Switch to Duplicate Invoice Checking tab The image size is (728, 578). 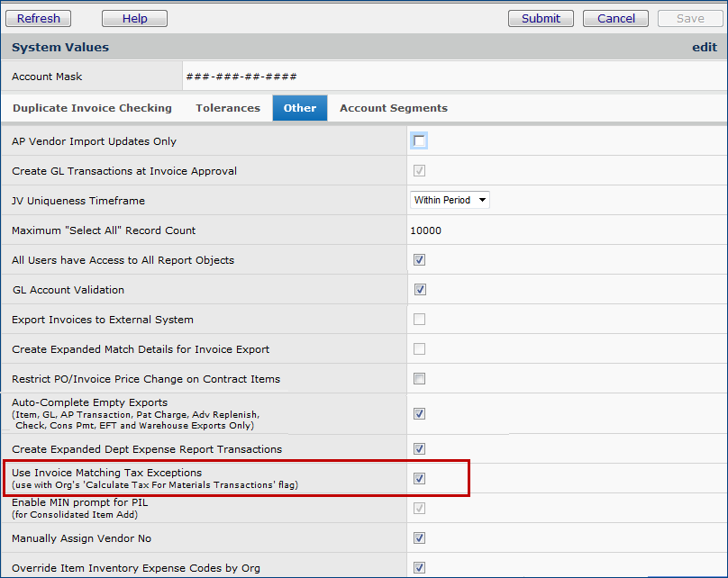[92, 108]
